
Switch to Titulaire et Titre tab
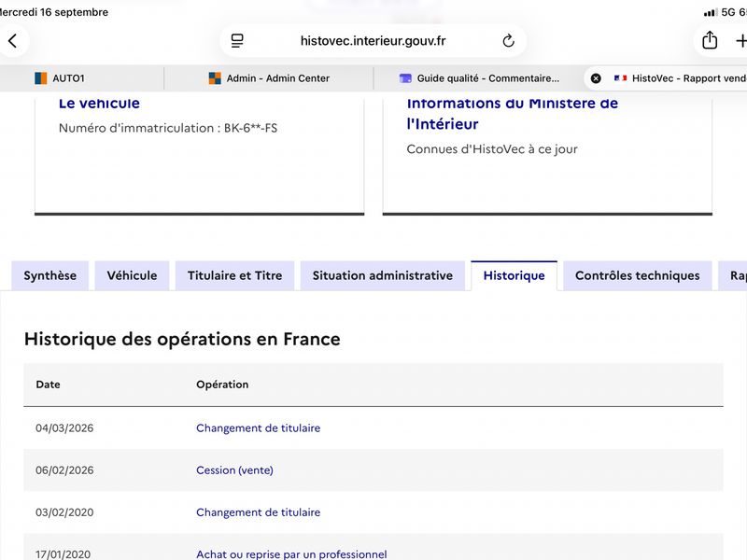pyautogui.click(x=235, y=275)
